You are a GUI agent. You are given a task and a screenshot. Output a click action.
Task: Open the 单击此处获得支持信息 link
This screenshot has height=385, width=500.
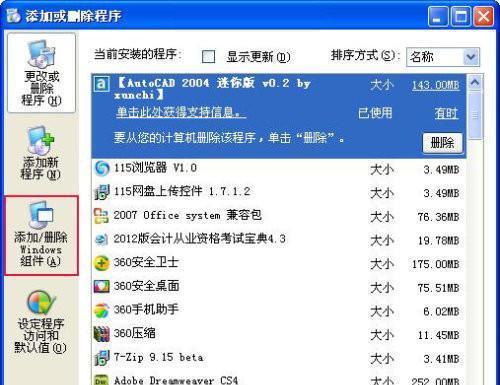pos(181,112)
